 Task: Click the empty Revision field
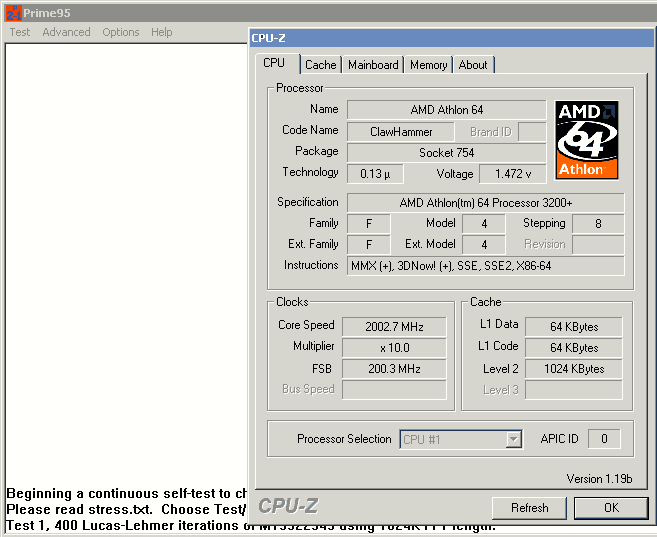click(598, 245)
